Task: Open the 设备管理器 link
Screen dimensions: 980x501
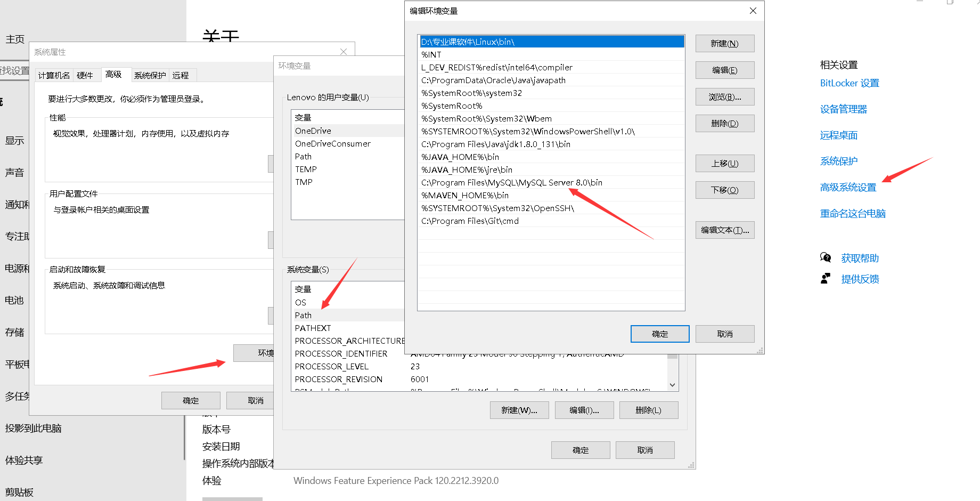Action: pos(844,109)
